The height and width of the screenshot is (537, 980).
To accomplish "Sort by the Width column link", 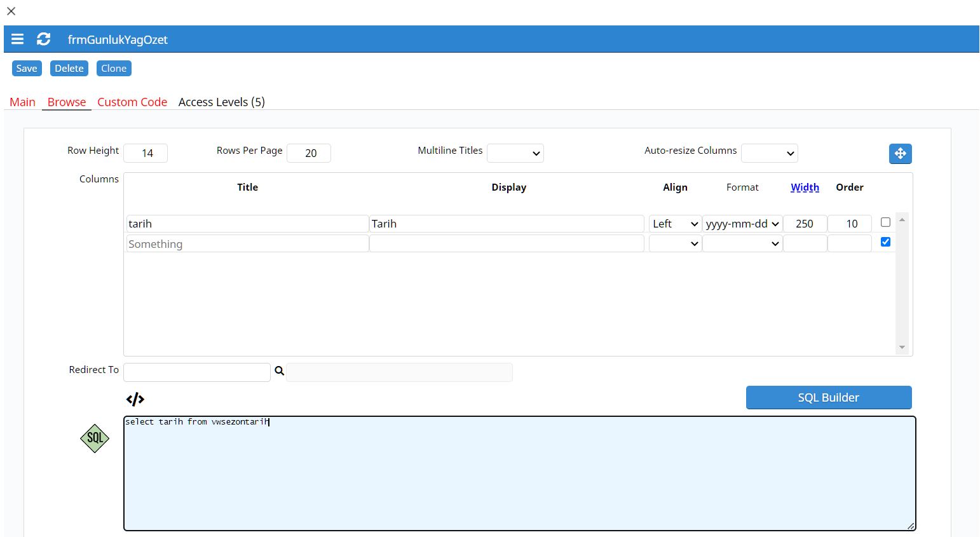I will [x=805, y=187].
